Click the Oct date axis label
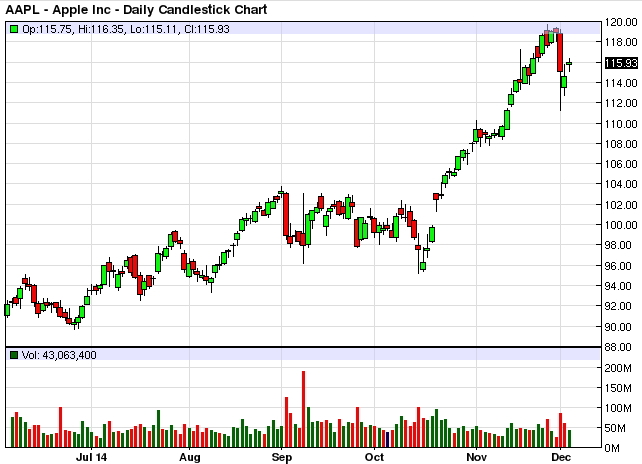The height and width of the screenshot is (464, 642). pos(374,457)
